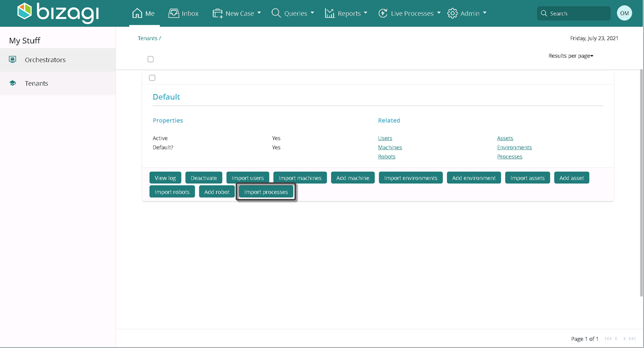The image size is (644, 348).
Task: Click the Tenants breadcrumb link
Action: coord(147,38)
